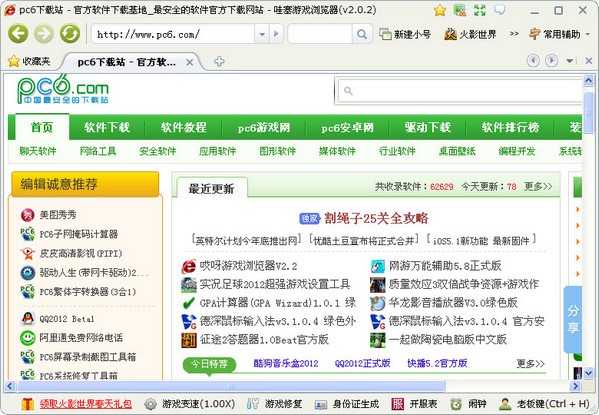599x415 pixels.
Task: Open the 常用辅助 dropdown menu
Action: 560,34
